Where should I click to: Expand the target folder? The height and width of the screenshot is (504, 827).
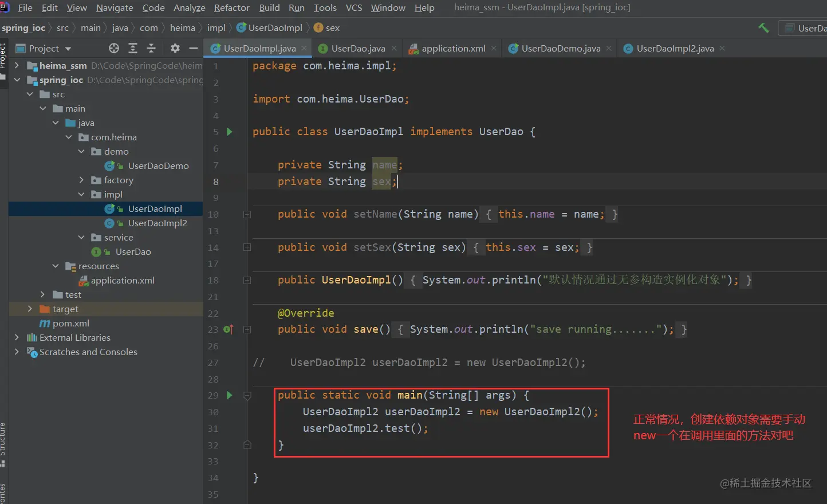point(30,309)
